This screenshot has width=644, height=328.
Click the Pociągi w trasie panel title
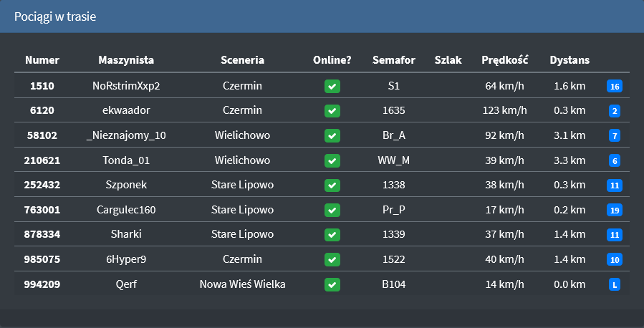[x=55, y=16]
